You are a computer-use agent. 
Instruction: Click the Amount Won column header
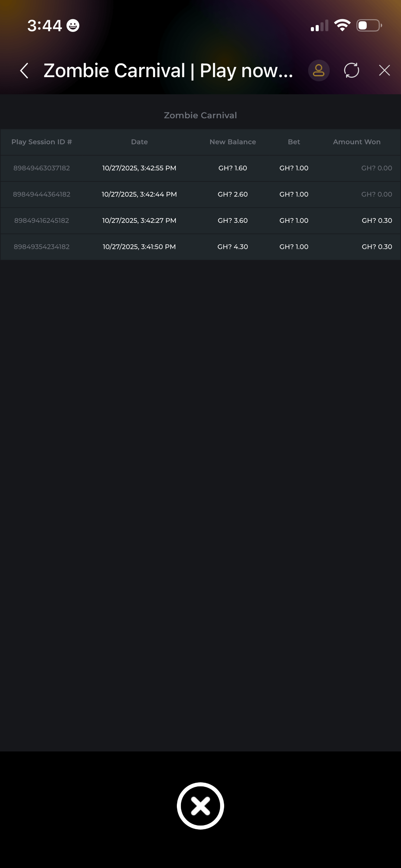pyautogui.click(x=356, y=142)
